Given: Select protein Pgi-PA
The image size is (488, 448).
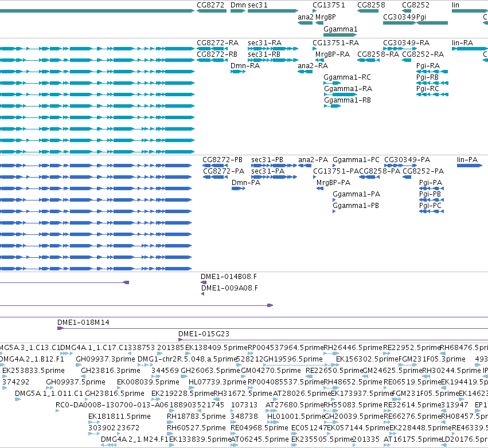Looking at the screenshot, I should tap(431, 183).
